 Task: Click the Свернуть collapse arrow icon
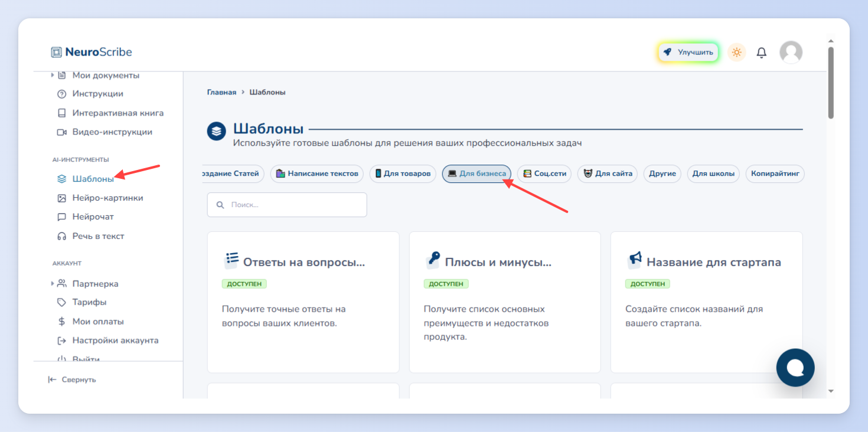coord(52,379)
